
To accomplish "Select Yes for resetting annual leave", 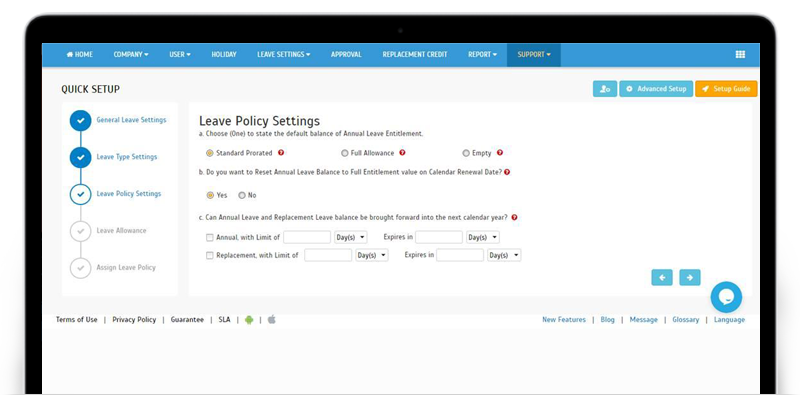I will [x=210, y=195].
